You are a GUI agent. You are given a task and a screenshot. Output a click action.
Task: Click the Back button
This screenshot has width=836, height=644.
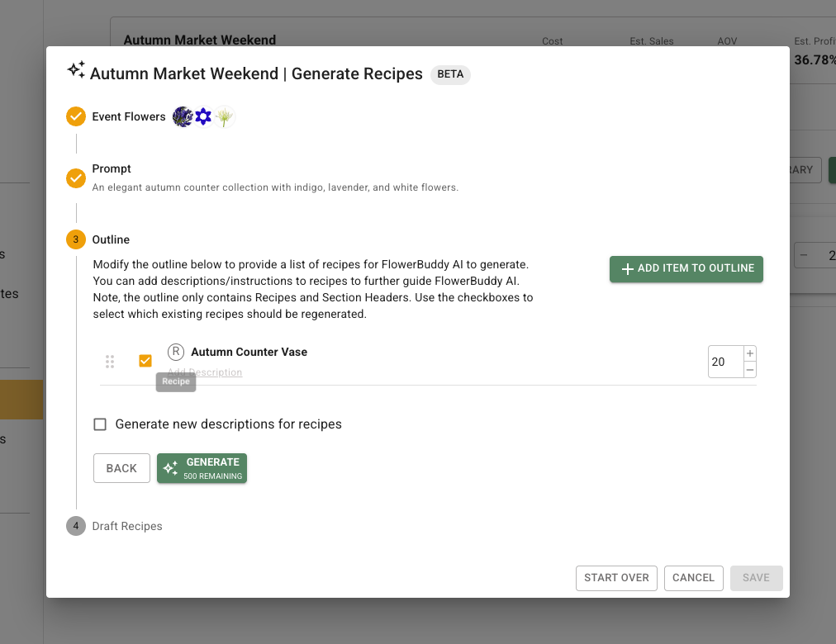tap(121, 468)
